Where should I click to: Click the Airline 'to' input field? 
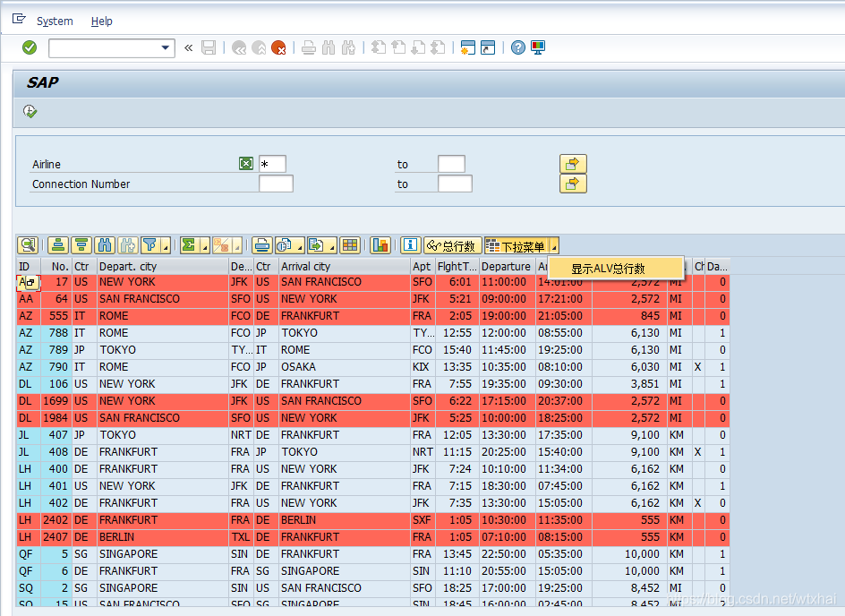[x=452, y=164]
